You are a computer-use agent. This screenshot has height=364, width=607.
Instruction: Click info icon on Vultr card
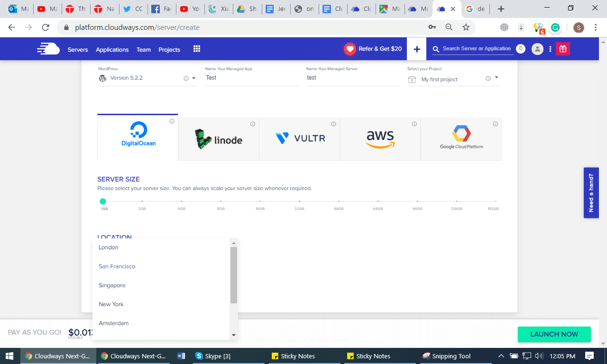point(333,124)
